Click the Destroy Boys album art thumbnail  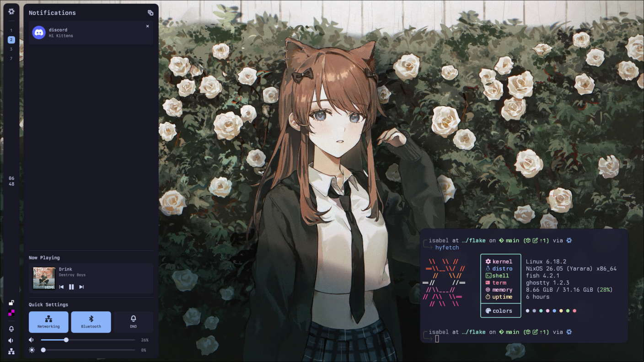click(44, 277)
